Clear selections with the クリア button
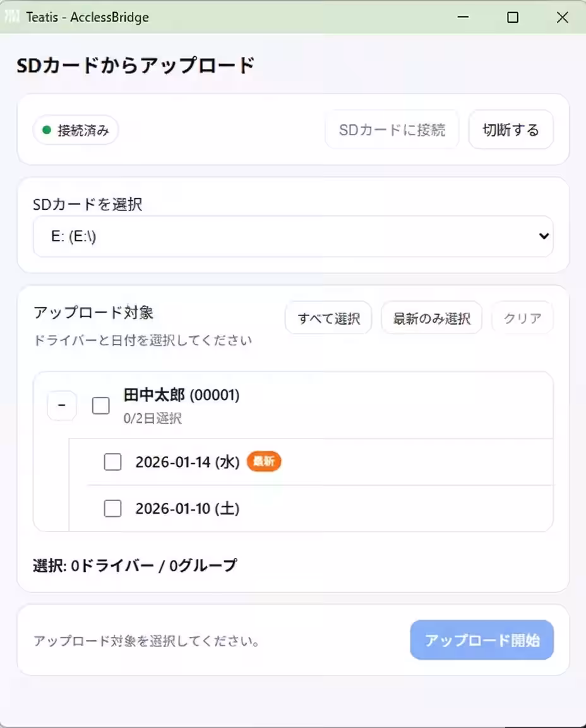Screen dimensions: 586x728 point(522,318)
